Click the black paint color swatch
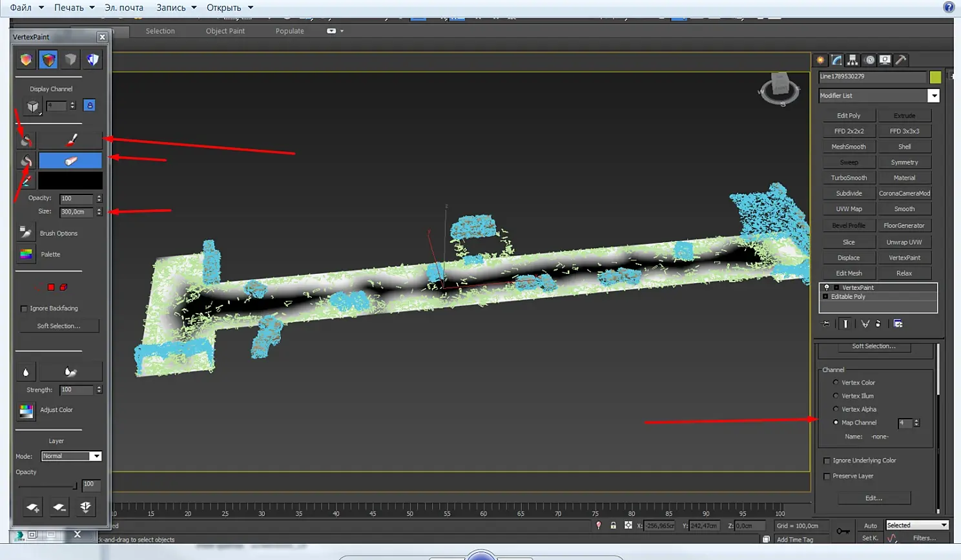The height and width of the screenshot is (560, 961). tap(70, 181)
